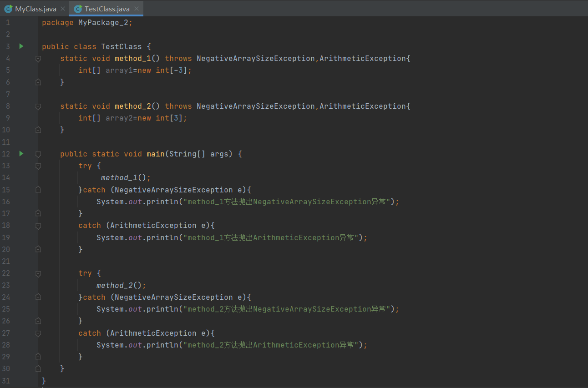Click 'throws' keyword on line 4
Viewport: 588px width, 388px height.
[178, 58]
